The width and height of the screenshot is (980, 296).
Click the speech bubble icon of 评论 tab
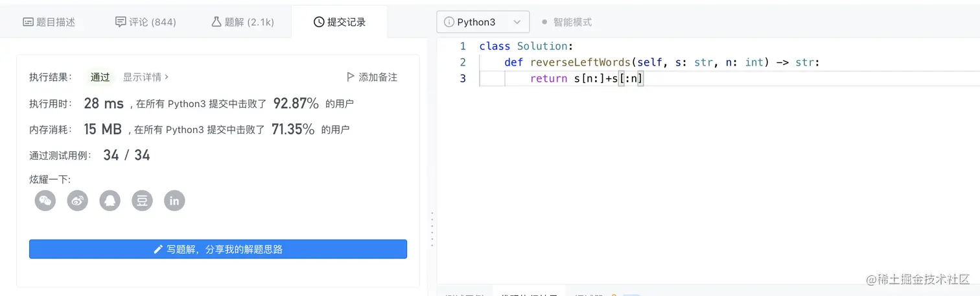pos(121,22)
